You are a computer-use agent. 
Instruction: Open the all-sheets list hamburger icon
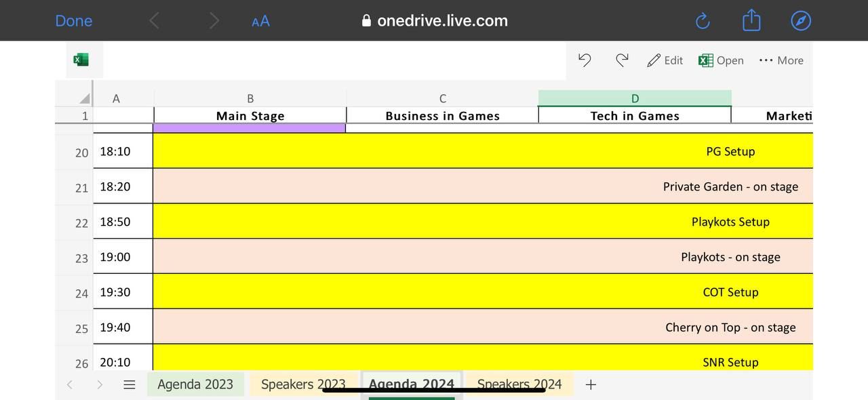coord(130,384)
